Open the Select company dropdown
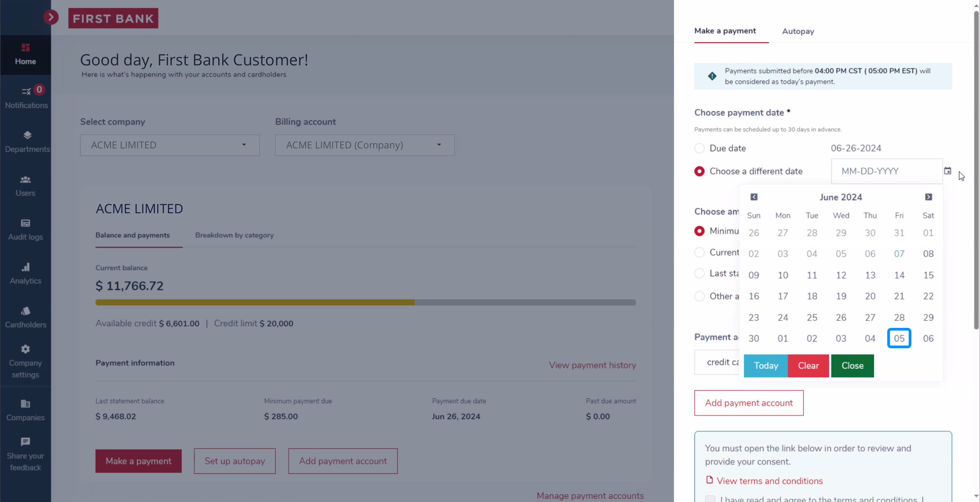 [x=170, y=145]
